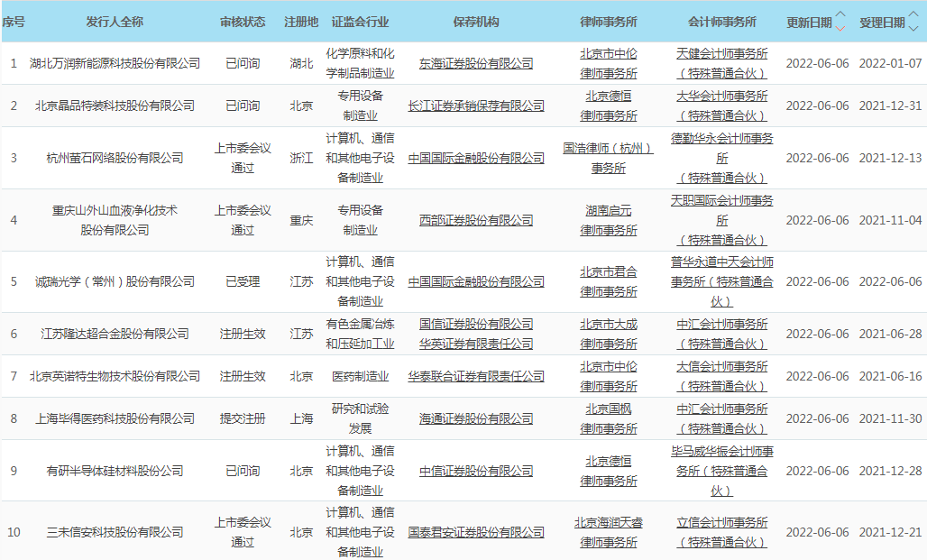Sort update date descending with red down arrow
927x560 pixels.
point(840,28)
